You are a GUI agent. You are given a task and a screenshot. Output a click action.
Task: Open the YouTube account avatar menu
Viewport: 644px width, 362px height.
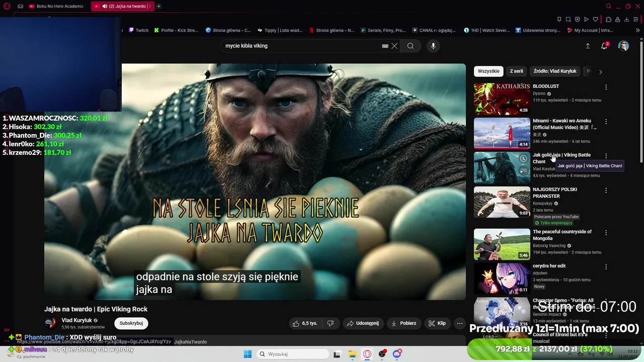pos(623,46)
